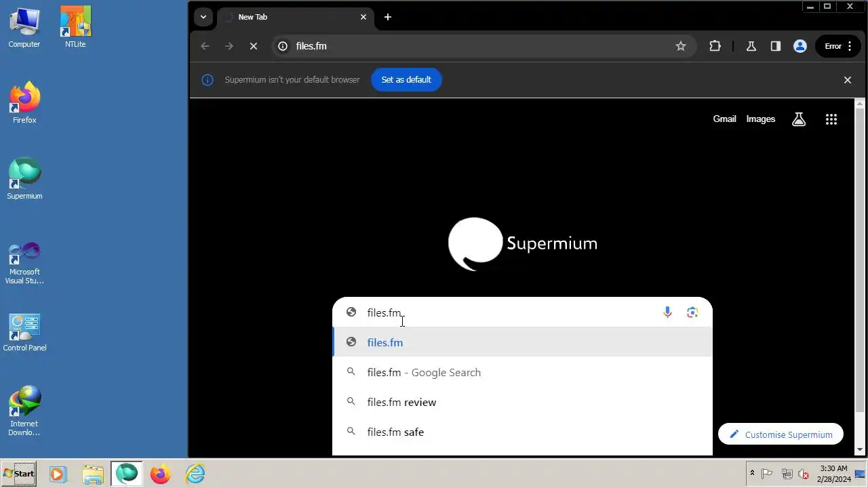Click Action Center flag tray icon
The image size is (868, 488).
(x=768, y=474)
